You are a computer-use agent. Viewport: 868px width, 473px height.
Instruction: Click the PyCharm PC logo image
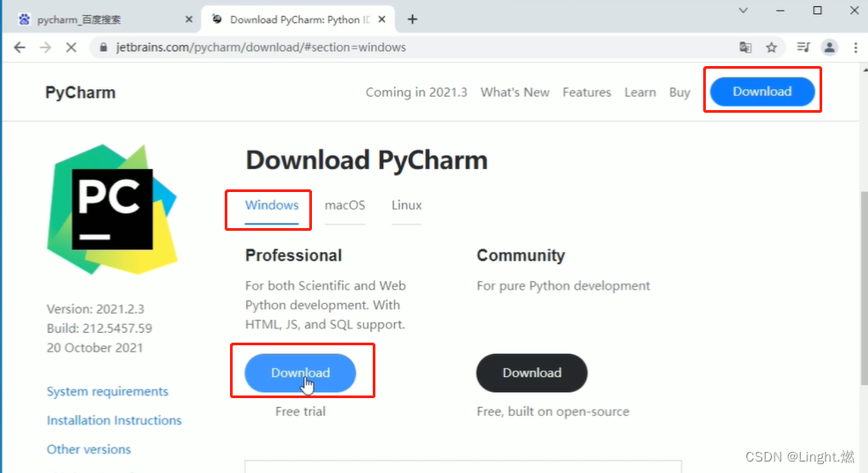pos(112,209)
